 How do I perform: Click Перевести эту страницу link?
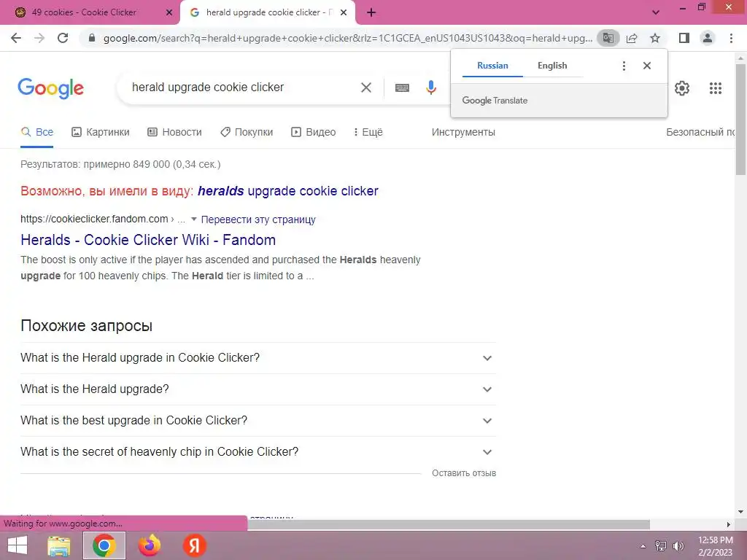[x=258, y=219]
